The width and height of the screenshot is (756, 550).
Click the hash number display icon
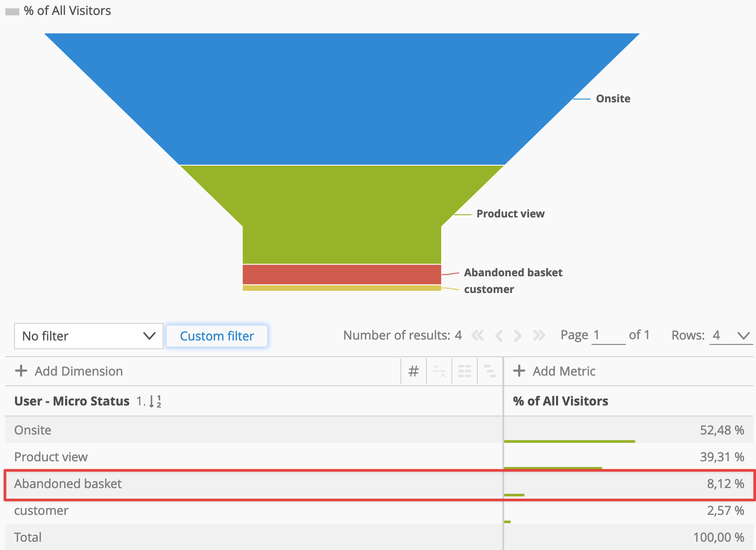tap(414, 372)
